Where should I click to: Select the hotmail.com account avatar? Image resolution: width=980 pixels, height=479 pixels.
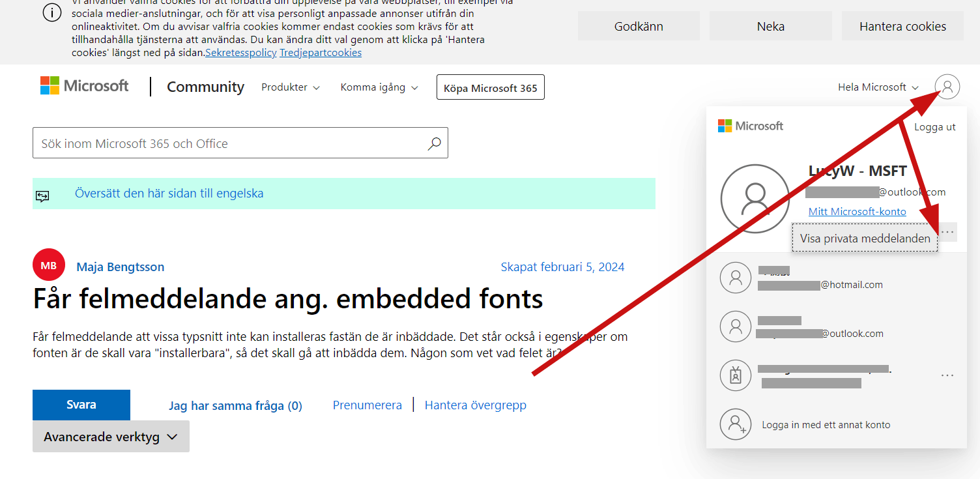(x=736, y=278)
